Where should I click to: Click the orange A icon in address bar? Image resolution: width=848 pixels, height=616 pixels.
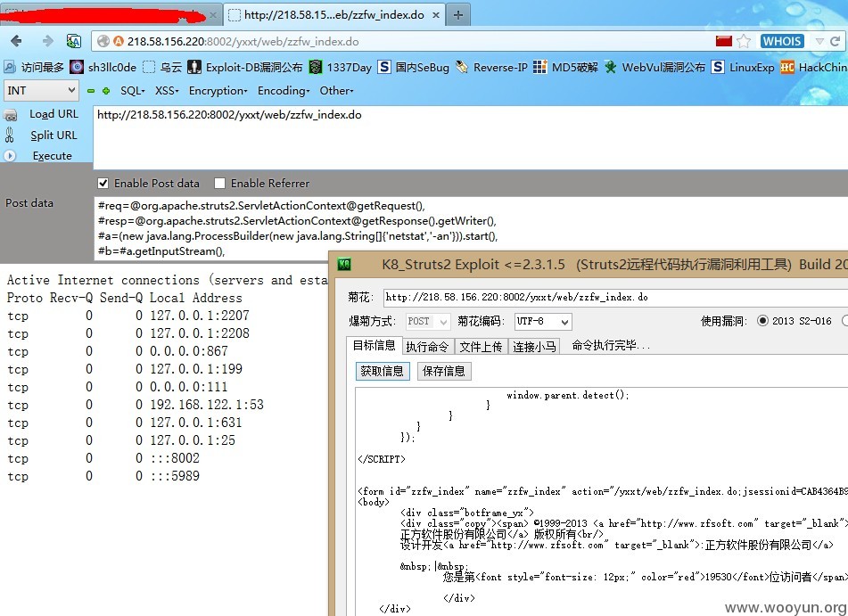tap(118, 41)
